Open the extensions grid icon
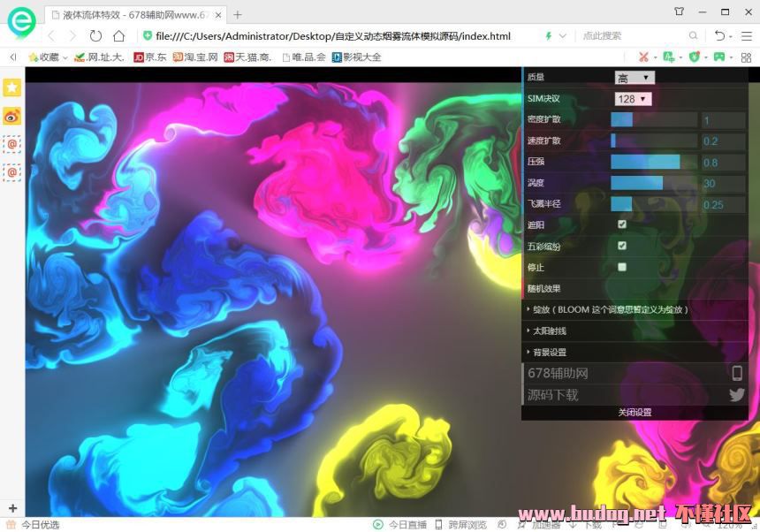Viewport: 760px width, 532px height. coord(747,57)
